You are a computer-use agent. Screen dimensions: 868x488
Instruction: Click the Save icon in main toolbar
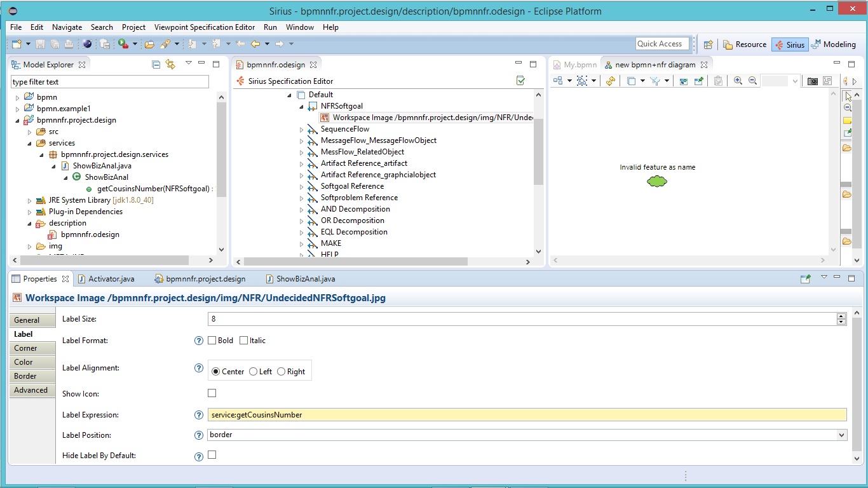(x=41, y=44)
